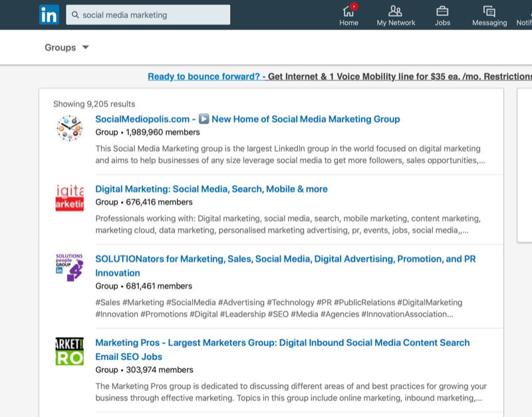The height and width of the screenshot is (417, 532).
Task: Expand the Groups filter dropdown
Action: coord(66,47)
